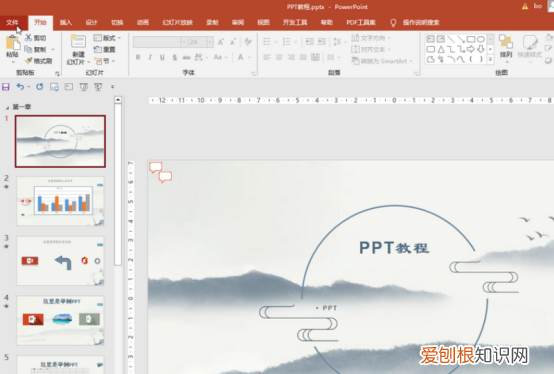Toggle Align Left paragraph alignment
Screen dimensions: 554x374
pyautogui.click(x=267, y=57)
